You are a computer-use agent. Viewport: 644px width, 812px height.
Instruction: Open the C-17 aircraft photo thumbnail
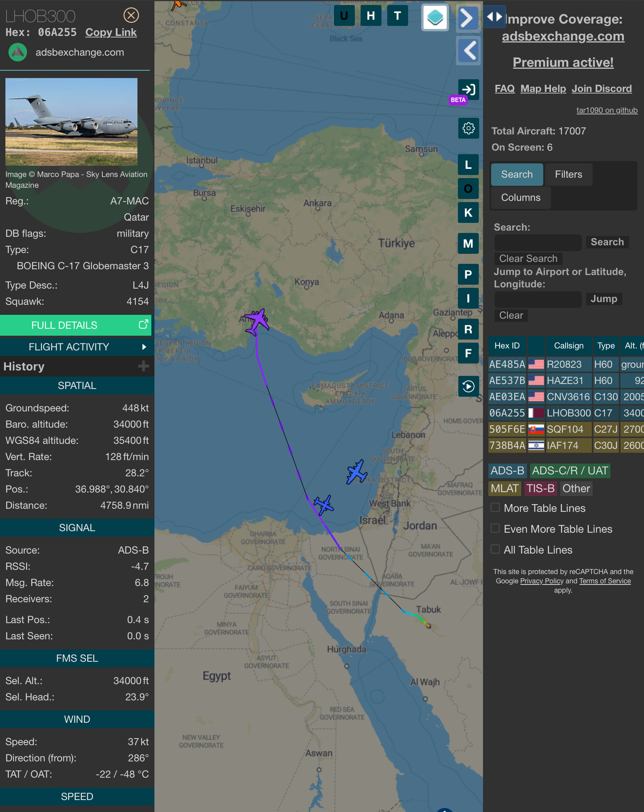pyautogui.click(x=71, y=122)
